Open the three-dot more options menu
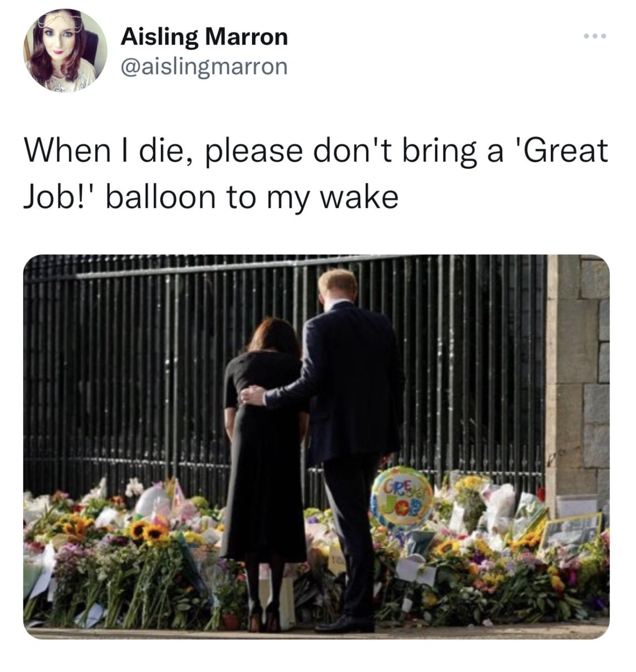This screenshot has width=636, height=672. click(594, 36)
